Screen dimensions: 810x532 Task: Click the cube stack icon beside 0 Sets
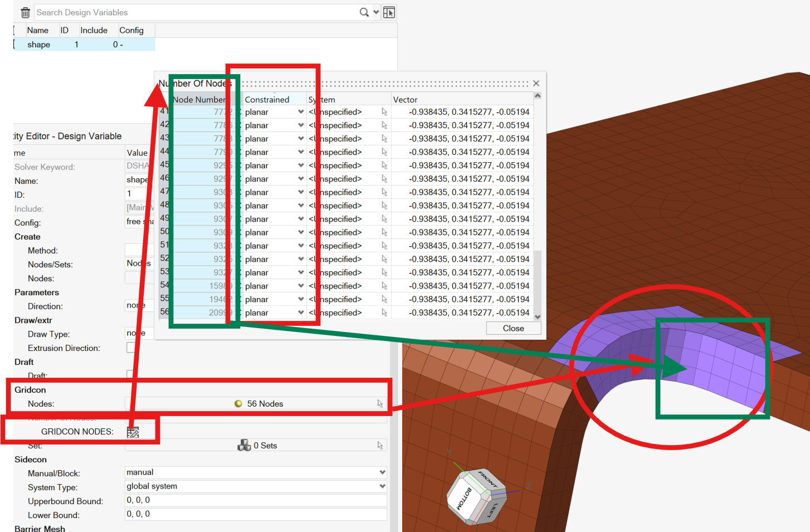pos(245,445)
